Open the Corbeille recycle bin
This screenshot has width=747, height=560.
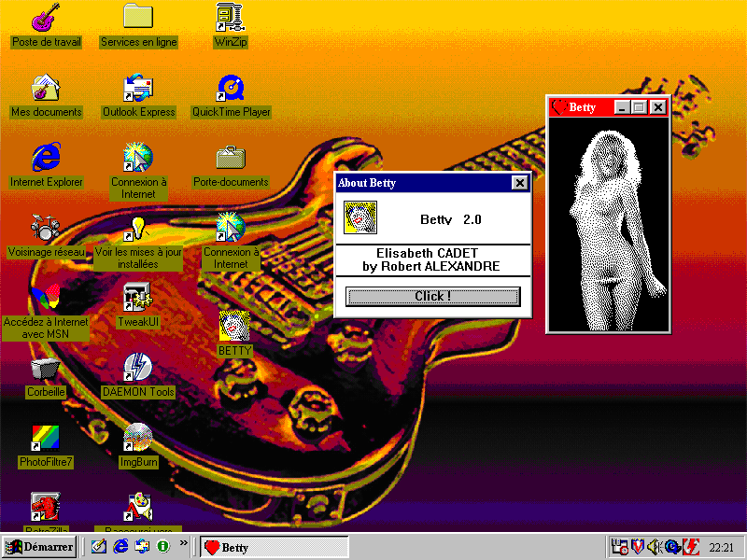[46, 369]
